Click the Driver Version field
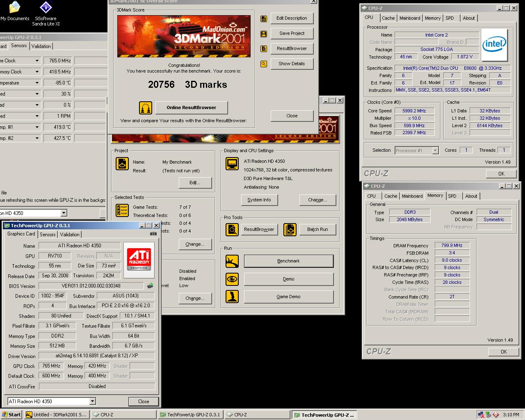 [x=97, y=356]
